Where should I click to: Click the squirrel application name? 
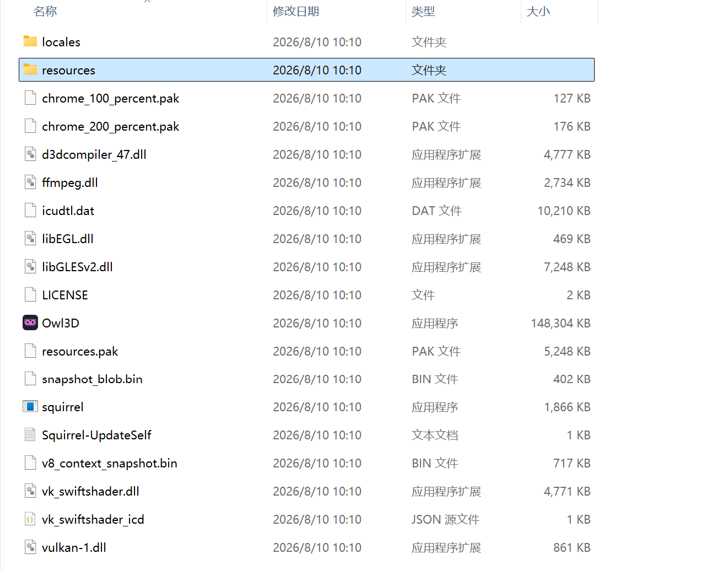coord(63,407)
